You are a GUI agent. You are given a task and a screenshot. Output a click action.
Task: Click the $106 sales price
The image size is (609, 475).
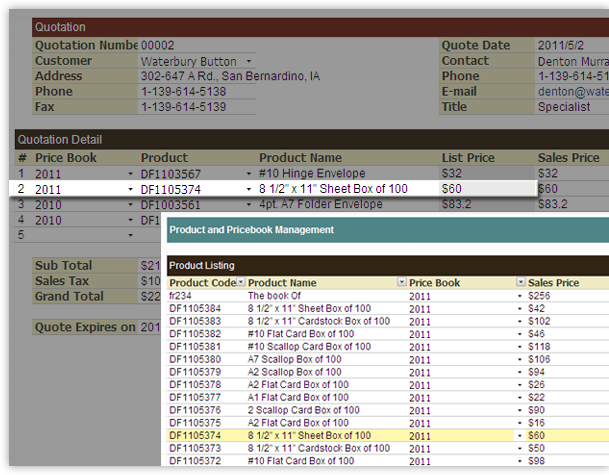coord(539,360)
